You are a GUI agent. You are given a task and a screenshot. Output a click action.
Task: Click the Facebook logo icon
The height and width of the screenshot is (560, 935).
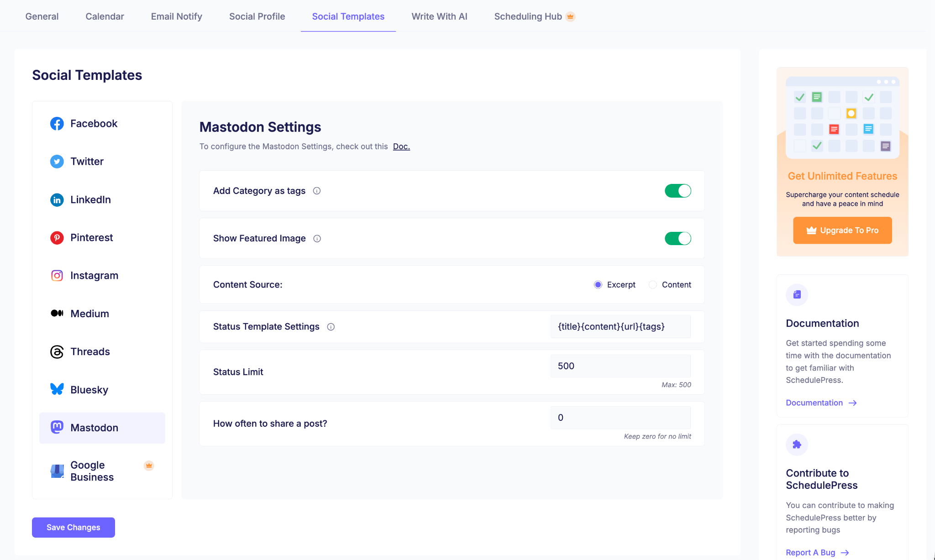(x=57, y=124)
